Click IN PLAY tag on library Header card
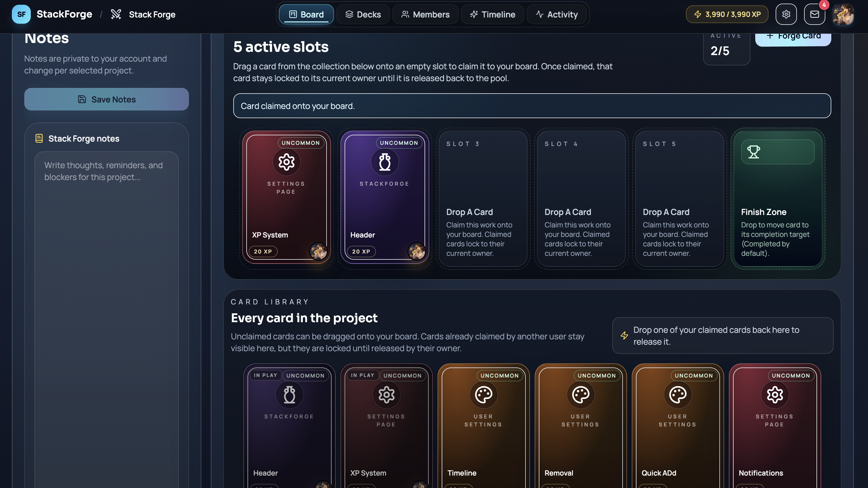Viewport: 868px width, 488px height. (x=265, y=375)
